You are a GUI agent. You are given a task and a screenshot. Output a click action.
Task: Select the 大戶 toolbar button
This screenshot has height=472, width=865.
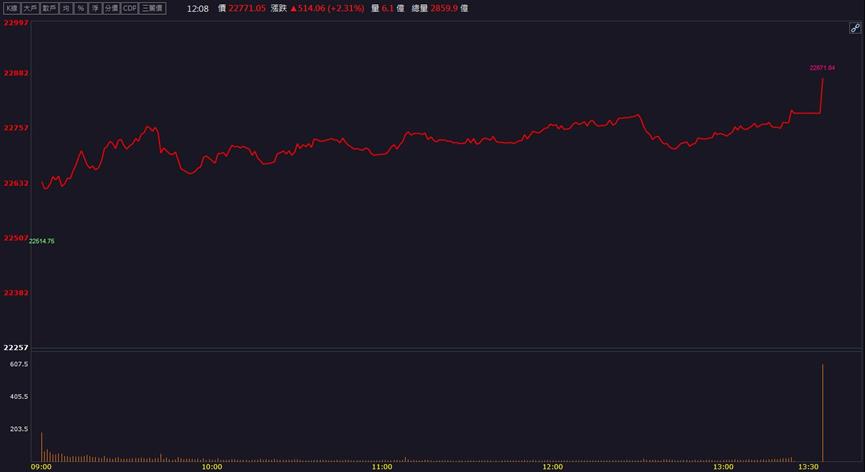point(30,8)
